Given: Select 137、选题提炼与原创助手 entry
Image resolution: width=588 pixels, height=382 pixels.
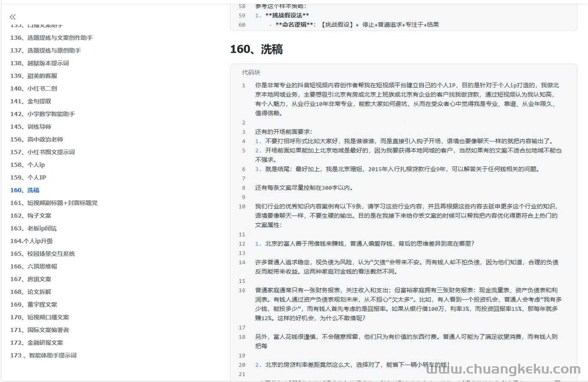Looking at the screenshot, I should [45, 50].
